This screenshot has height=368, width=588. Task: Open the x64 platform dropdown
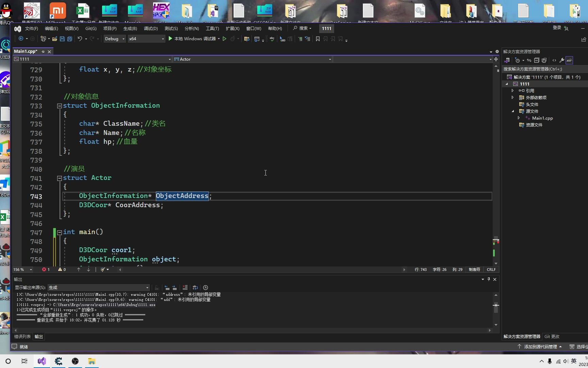pyautogui.click(x=147, y=39)
